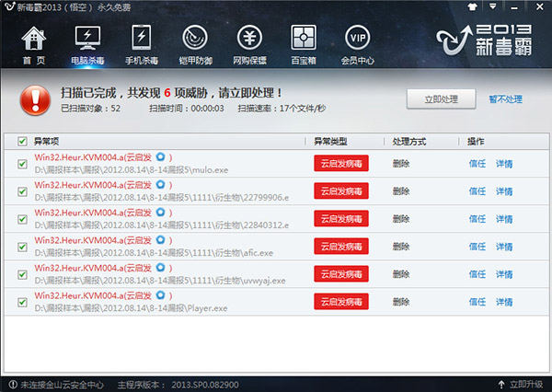This screenshot has height=392, width=552.
Task: Click the cloud icon in afic.exe row
Action: tap(160, 239)
